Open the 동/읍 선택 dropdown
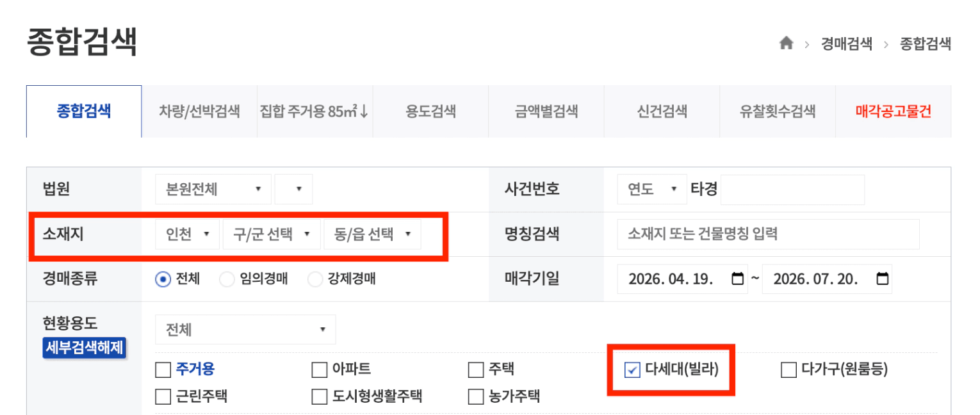This screenshot has width=980, height=415. tap(372, 234)
